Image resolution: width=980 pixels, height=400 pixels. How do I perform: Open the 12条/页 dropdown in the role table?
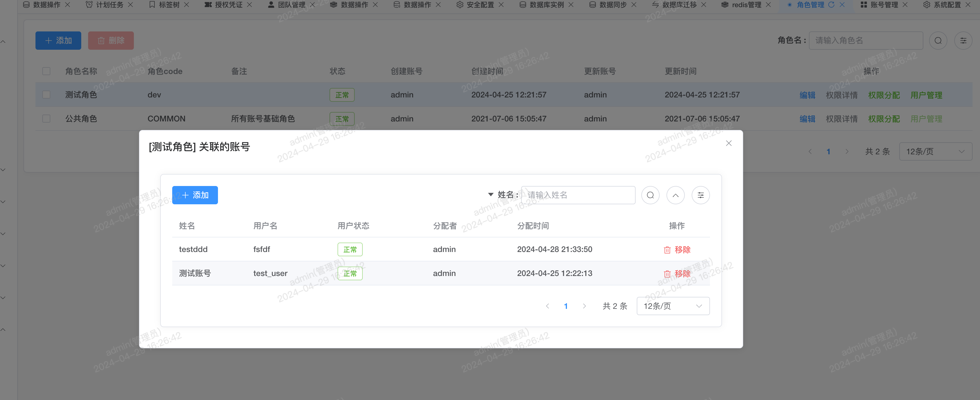point(935,151)
